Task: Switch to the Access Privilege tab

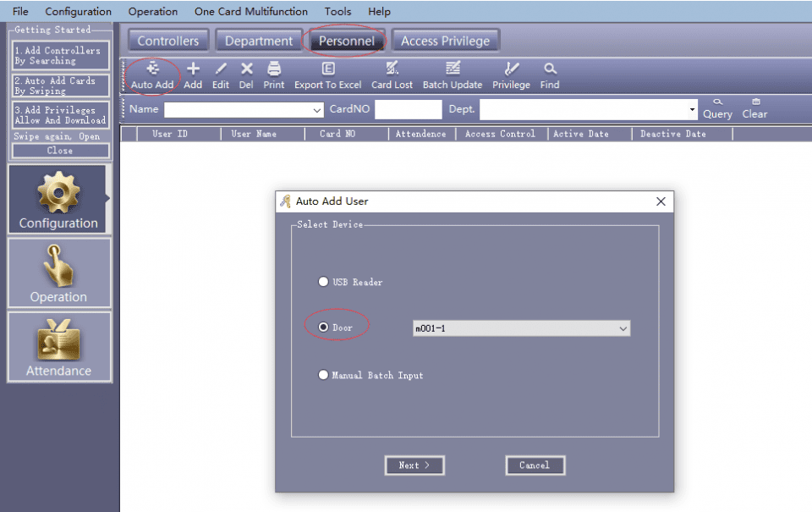Action: click(x=445, y=41)
